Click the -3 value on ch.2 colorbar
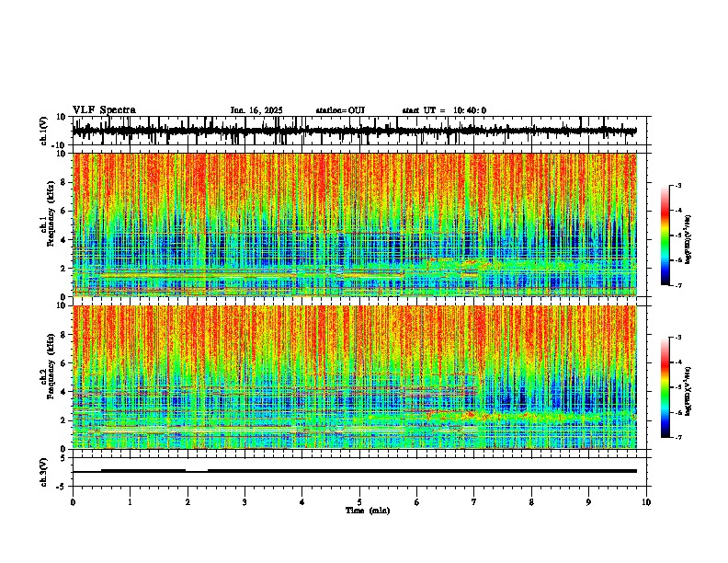 click(677, 338)
